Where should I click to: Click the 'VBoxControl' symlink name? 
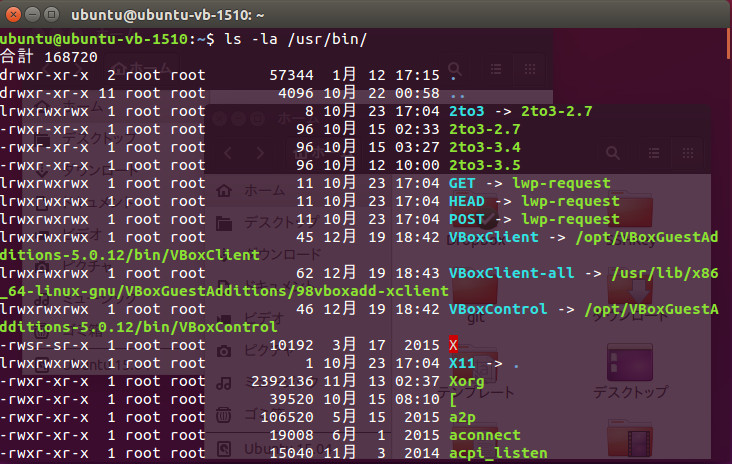(498, 309)
